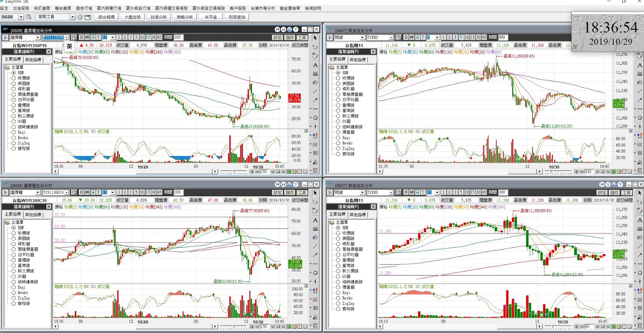Click the 30-minute interval button in top-left window
Image resolution: width=644 pixels, height=333 pixels.
coord(153,37)
